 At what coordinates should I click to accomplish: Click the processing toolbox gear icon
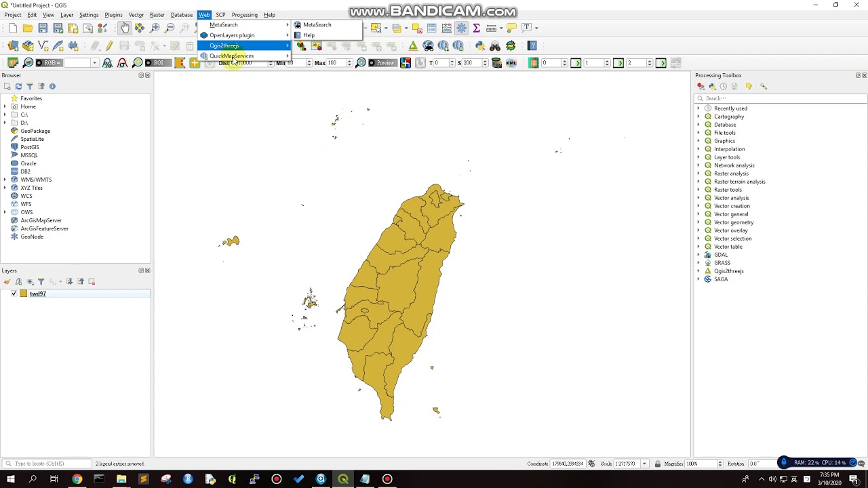pyautogui.click(x=462, y=28)
